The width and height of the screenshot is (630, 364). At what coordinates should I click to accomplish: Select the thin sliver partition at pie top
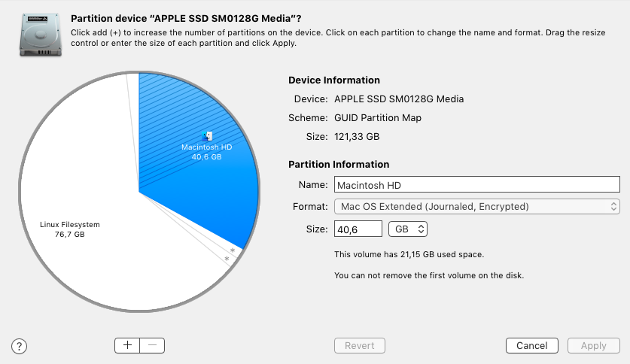pyautogui.click(x=133, y=100)
